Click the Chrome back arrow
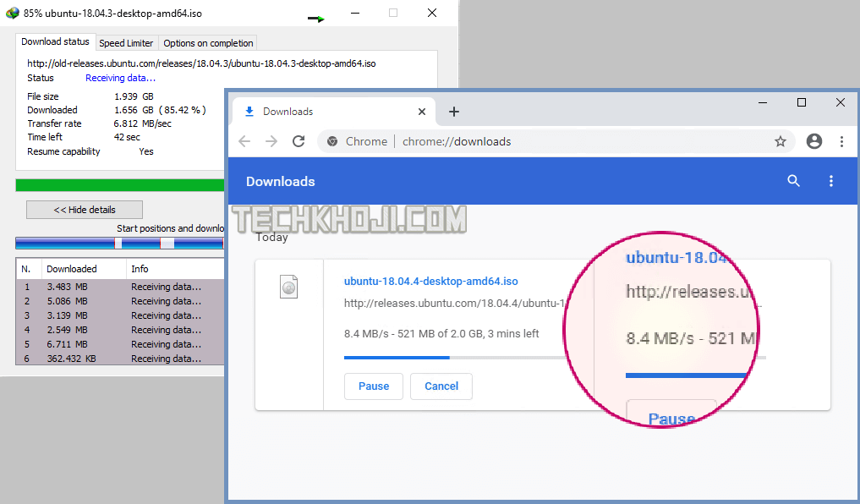Viewport: 860px width, 504px height. [x=244, y=141]
